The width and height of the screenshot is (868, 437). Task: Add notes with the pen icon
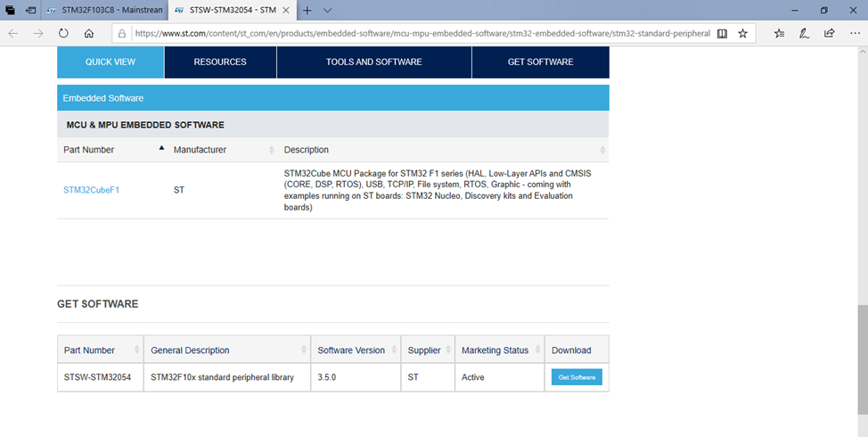tap(805, 33)
